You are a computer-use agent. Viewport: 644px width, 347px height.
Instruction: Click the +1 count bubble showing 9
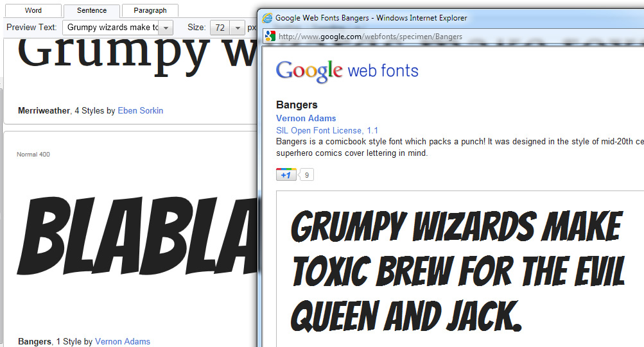[x=306, y=175]
